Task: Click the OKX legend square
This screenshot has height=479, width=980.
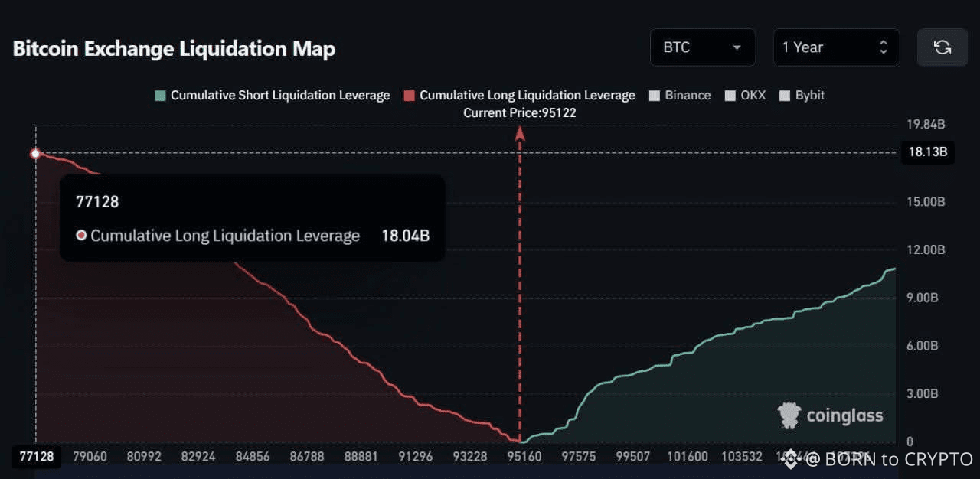Action: (x=730, y=95)
